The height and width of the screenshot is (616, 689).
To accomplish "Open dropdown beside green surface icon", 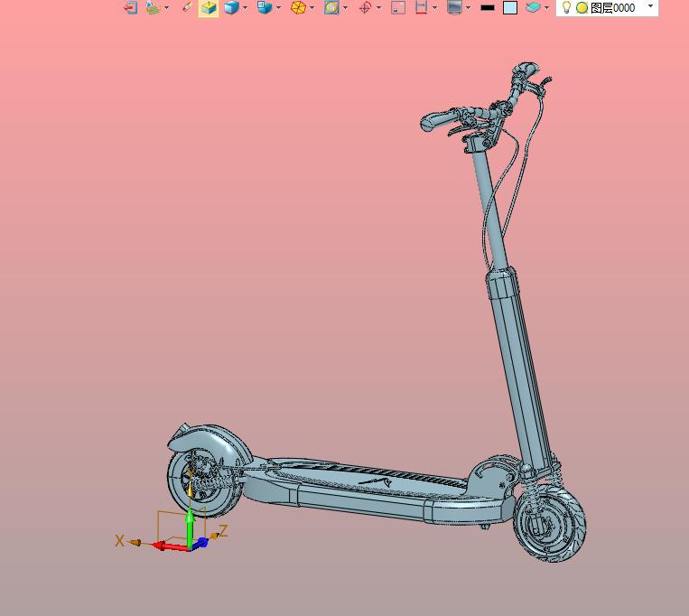I will (x=166, y=7).
